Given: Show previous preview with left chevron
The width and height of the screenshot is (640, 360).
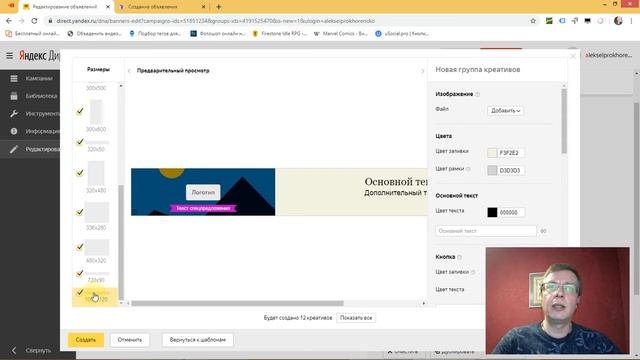Looking at the screenshot, I should pyautogui.click(x=129, y=71).
